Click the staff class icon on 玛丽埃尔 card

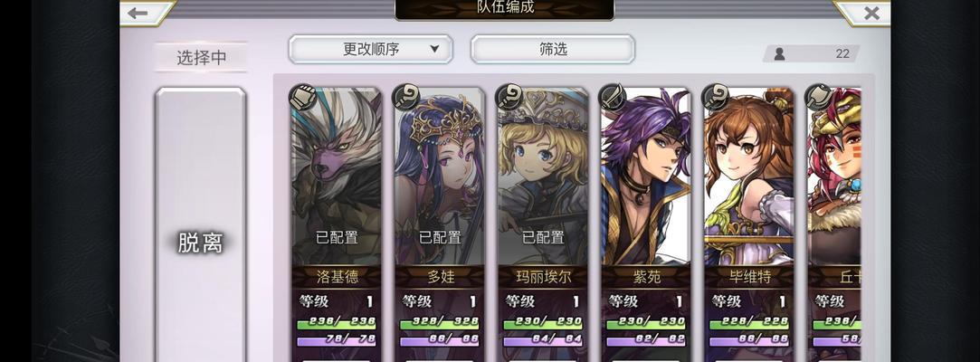(x=509, y=98)
